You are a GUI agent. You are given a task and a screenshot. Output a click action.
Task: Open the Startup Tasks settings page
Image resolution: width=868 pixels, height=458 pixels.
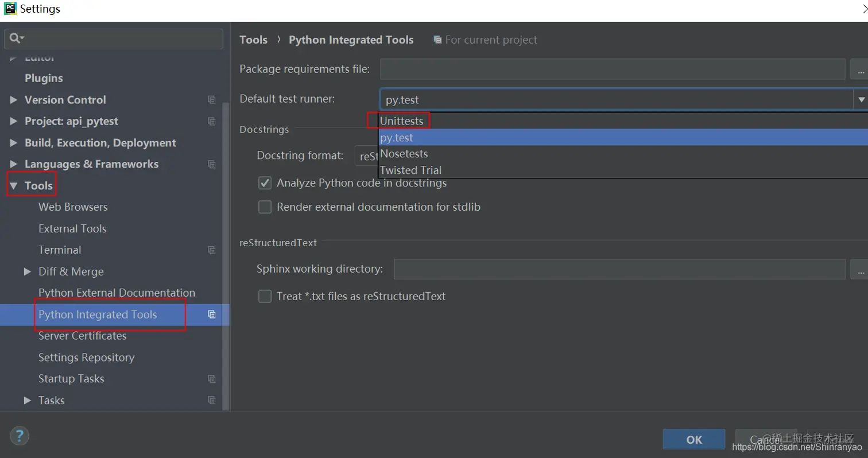[x=71, y=379]
